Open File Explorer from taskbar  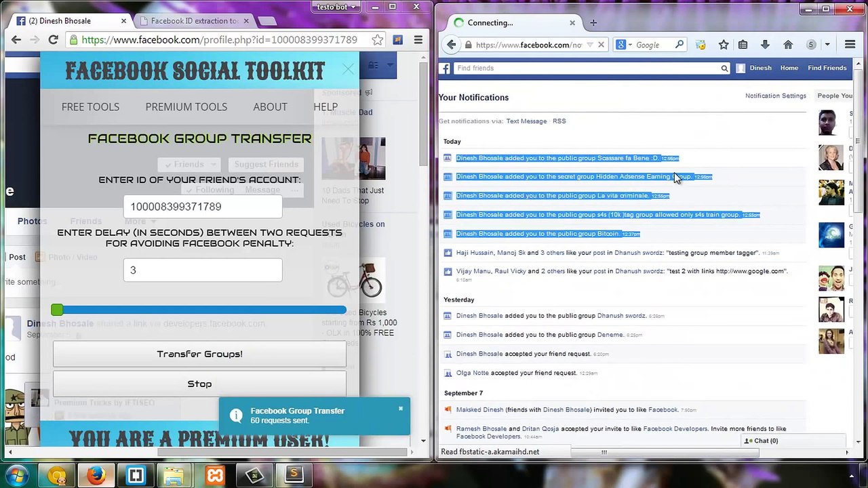click(x=174, y=475)
